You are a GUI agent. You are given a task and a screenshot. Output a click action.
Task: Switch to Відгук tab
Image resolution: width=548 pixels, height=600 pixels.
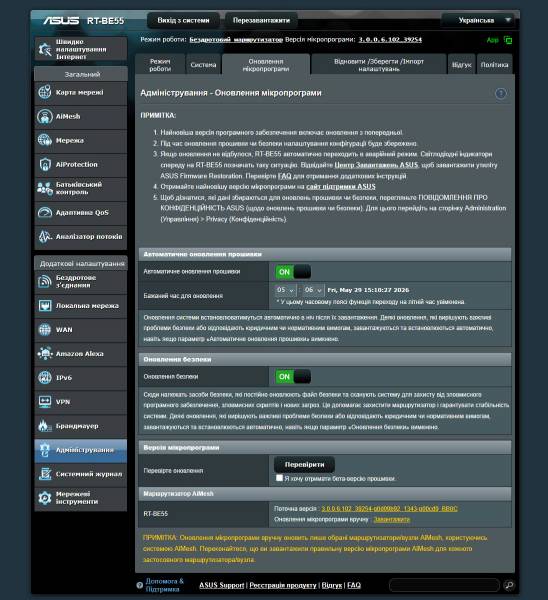pyautogui.click(x=462, y=65)
